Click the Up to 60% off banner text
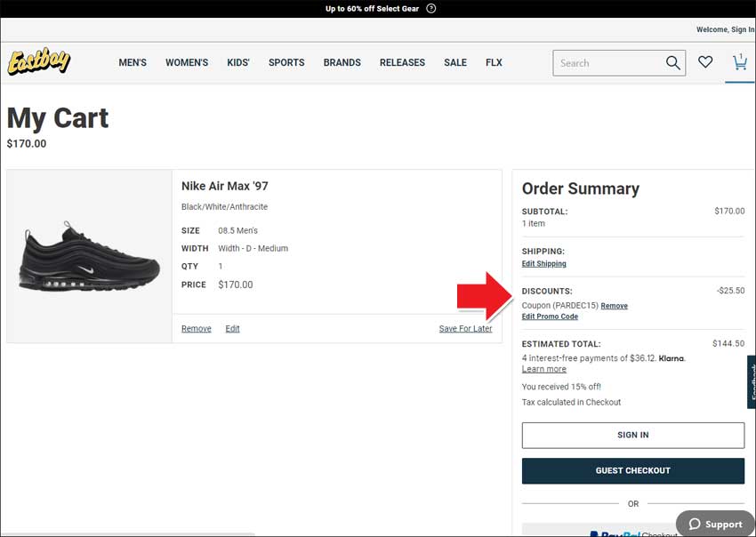This screenshot has width=756, height=537. click(x=372, y=9)
